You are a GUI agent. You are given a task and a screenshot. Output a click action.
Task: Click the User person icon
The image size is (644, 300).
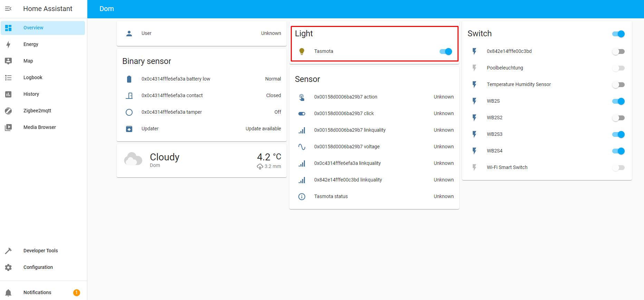click(x=129, y=33)
